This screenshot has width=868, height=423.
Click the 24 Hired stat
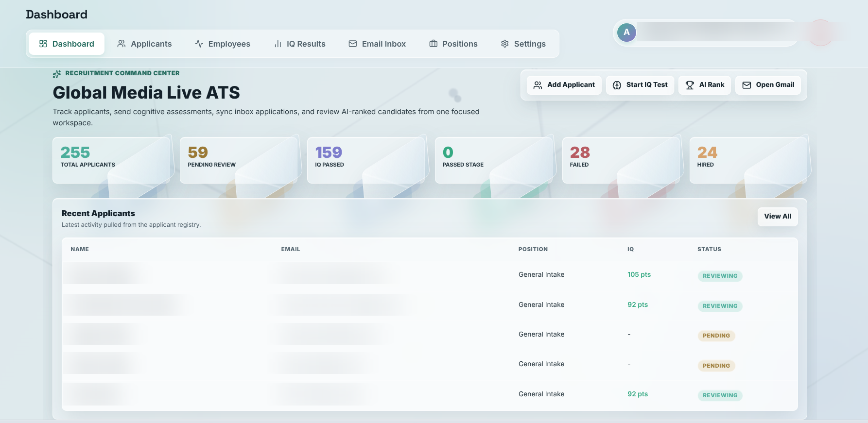pos(748,160)
